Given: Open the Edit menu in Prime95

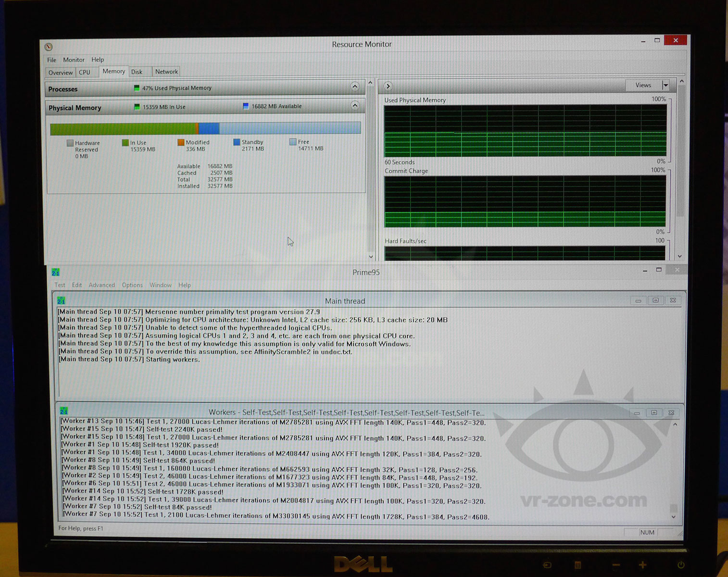Looking at the screenshot, I should [x=77, y=285].
